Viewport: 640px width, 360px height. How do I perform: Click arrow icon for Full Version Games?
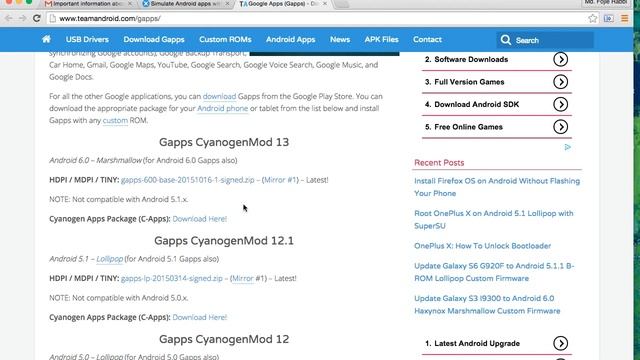(560, 82)
